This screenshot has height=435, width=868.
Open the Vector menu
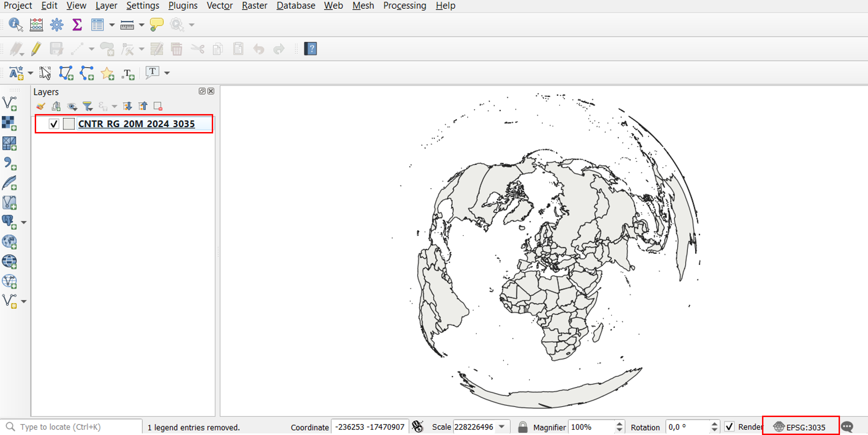(219, 6)
